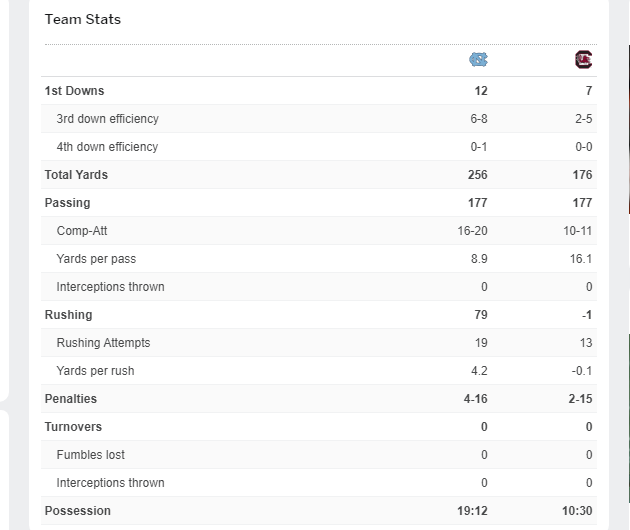Viewport: 630px width, 530px height.
Task: Select the Yards per rush label
Action: [95, 371]
